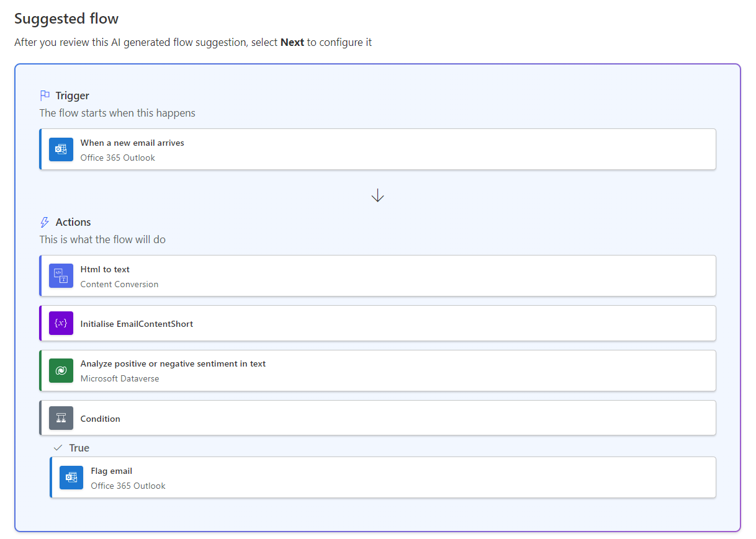Toggle the True branch checkmark
Viewport: 756px width, 539px height.
(x=58, y=447)
